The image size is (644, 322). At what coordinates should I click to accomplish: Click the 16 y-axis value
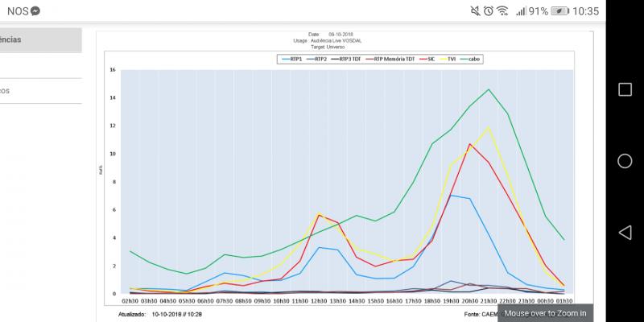[112, 70]
